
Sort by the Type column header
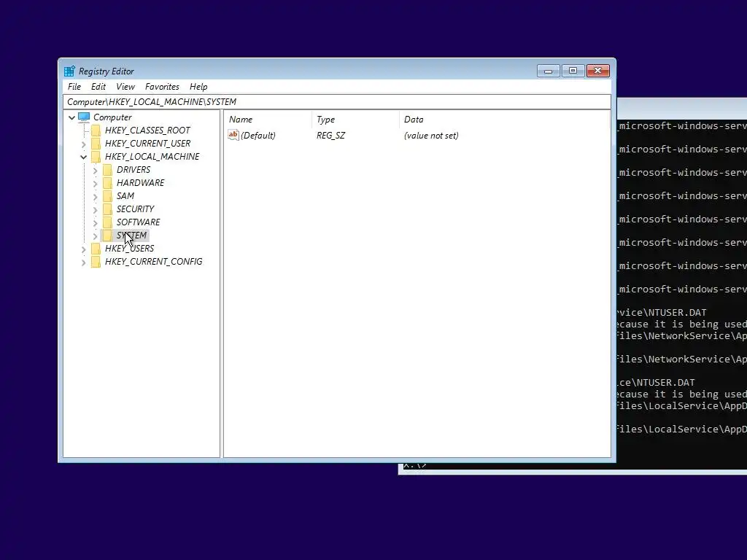[355, 120]
